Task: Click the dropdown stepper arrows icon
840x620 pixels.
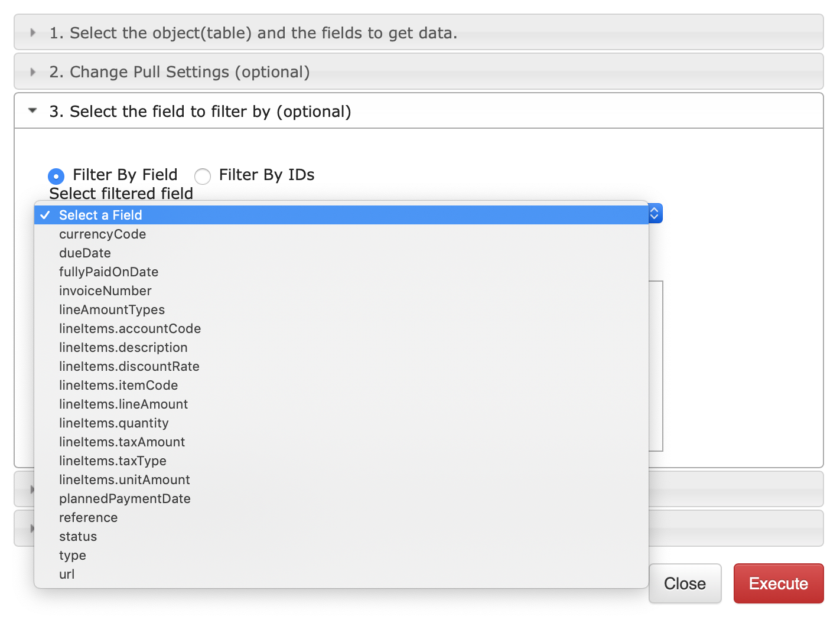Action: tap(655, 214)
